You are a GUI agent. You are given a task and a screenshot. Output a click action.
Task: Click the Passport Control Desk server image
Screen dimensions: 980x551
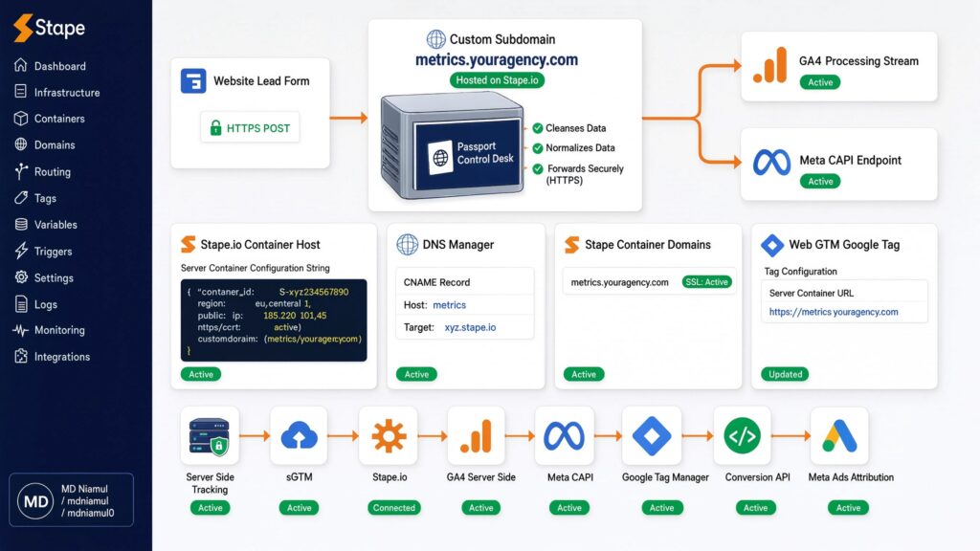453,145
